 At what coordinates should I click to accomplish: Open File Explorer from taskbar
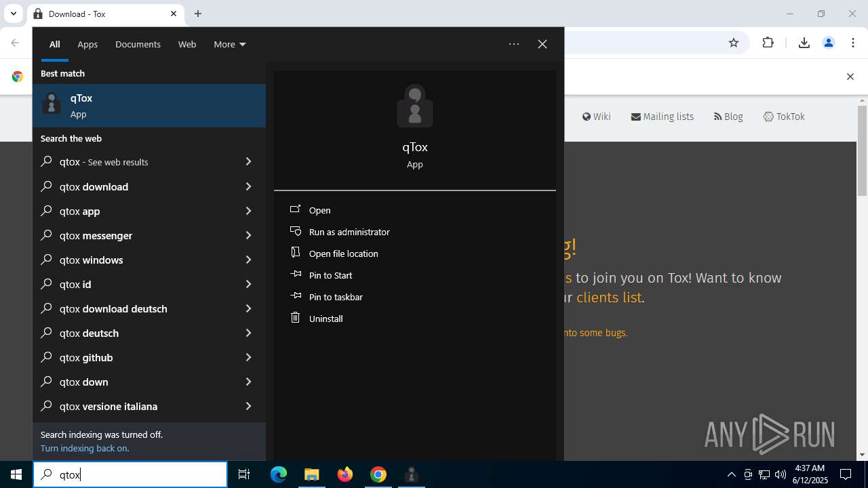pos(312,474)
